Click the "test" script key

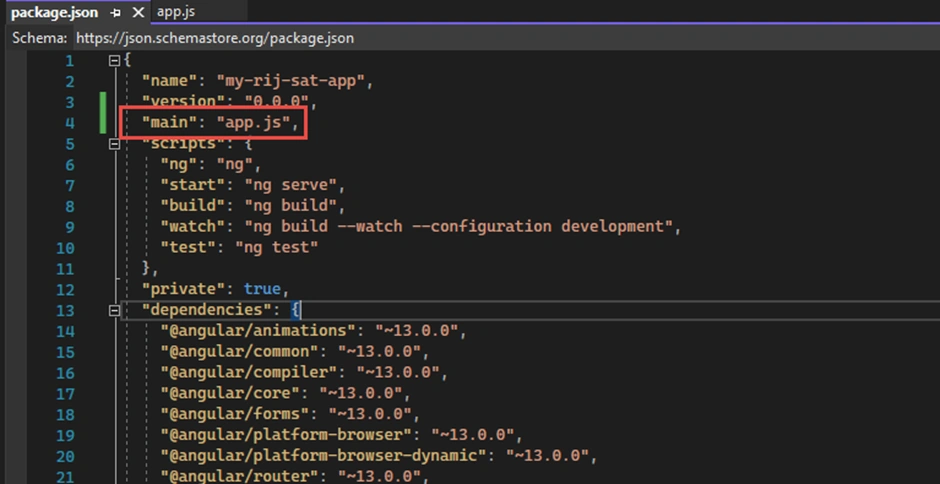coord(188,247)
